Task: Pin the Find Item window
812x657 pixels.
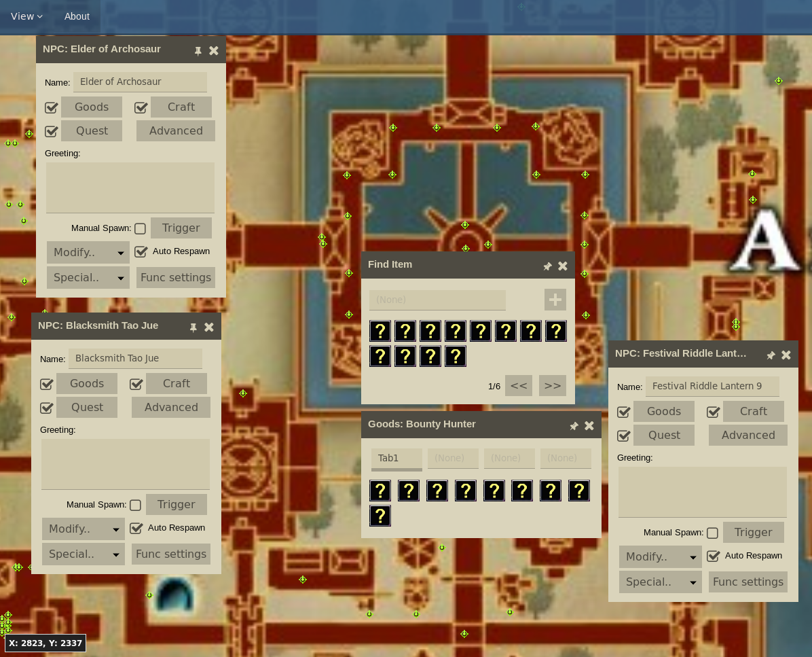Action: pos(547,266)
